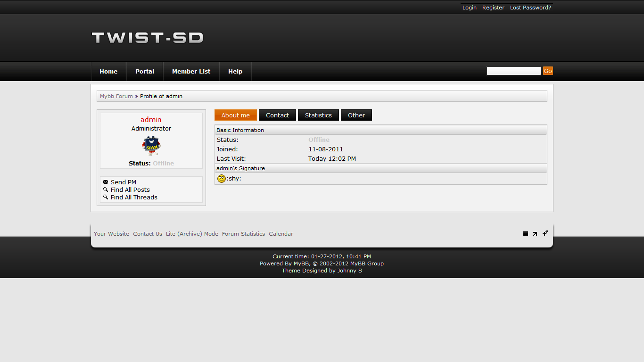This screenshot has width=644, height=362.
Task: Click the list-lines icon in footer bar
Action: [x=526, y=233]
